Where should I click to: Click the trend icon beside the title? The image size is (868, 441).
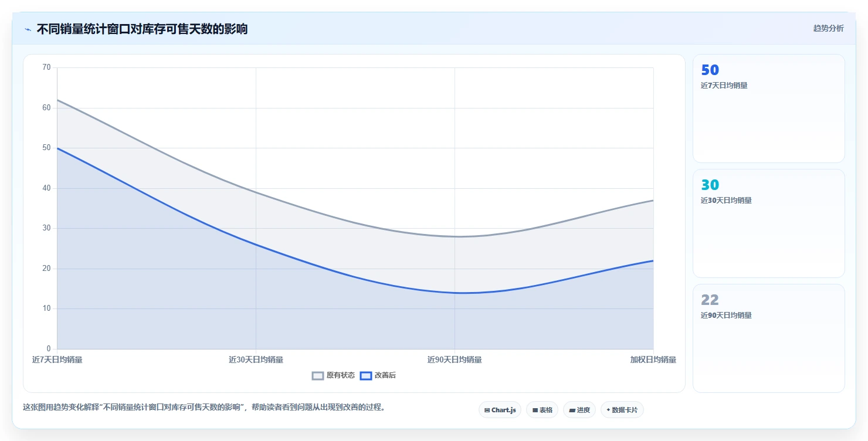[28, 29]
